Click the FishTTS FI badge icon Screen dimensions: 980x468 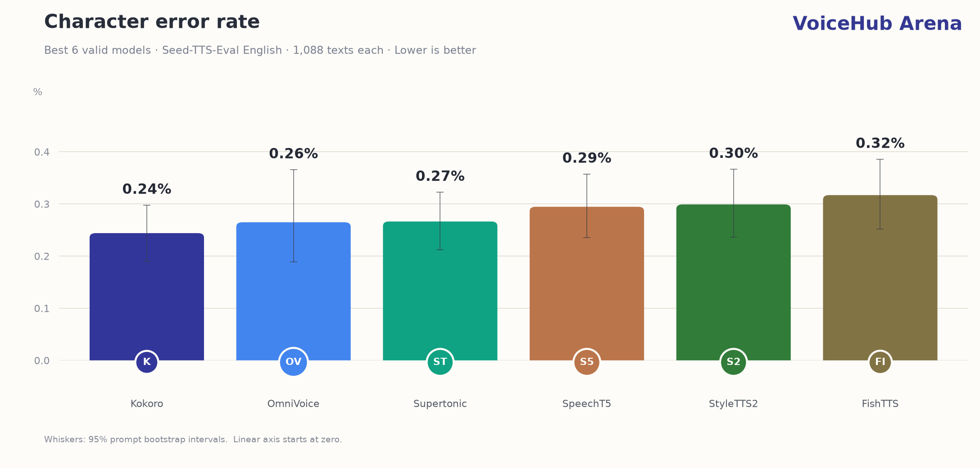(880, 362)
